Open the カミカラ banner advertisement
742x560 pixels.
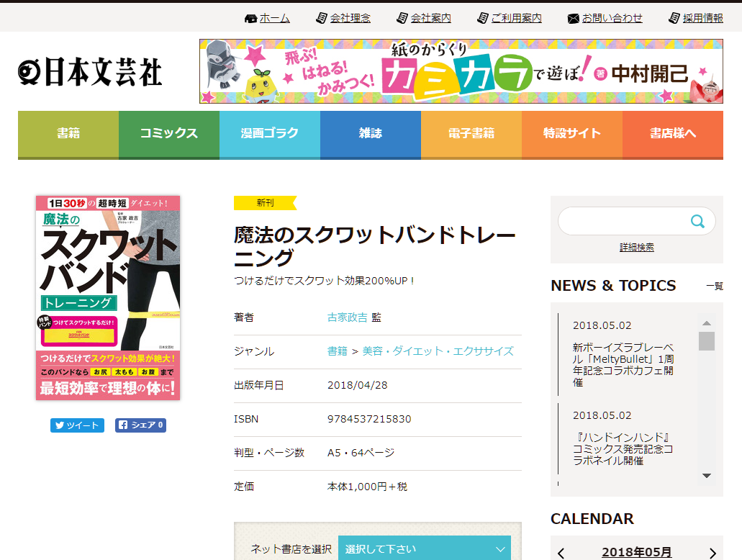(461, 71)
